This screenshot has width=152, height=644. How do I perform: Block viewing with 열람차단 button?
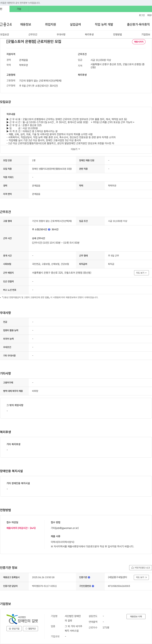point(30,628)
